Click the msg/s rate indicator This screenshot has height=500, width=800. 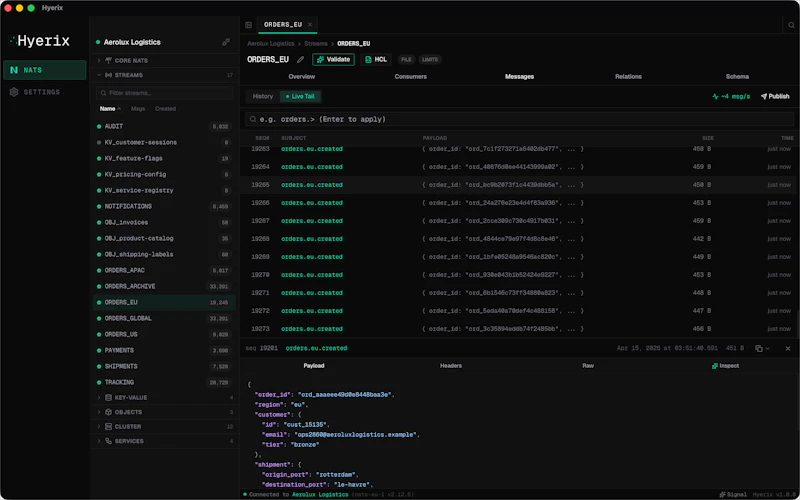[731, 96]
